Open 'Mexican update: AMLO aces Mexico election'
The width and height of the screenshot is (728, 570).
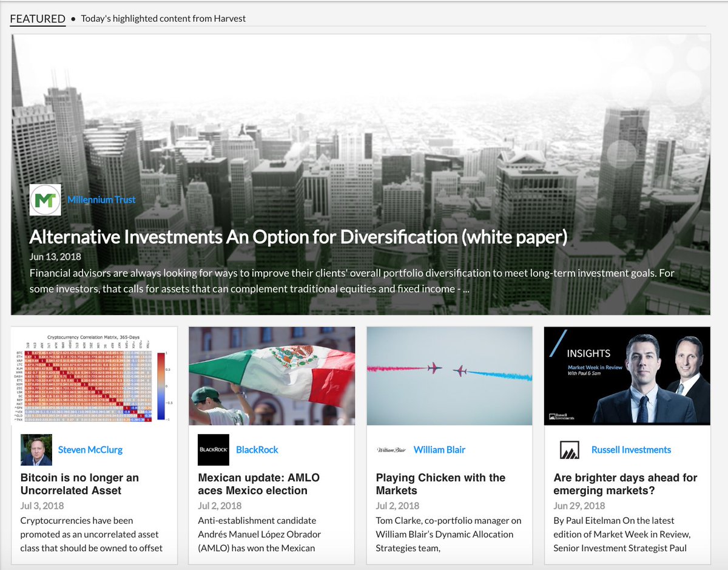point(259,484)
